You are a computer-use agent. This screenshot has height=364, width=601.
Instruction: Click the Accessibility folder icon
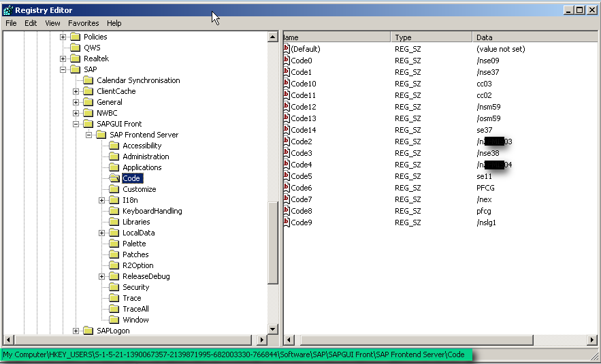click(114, 146)
